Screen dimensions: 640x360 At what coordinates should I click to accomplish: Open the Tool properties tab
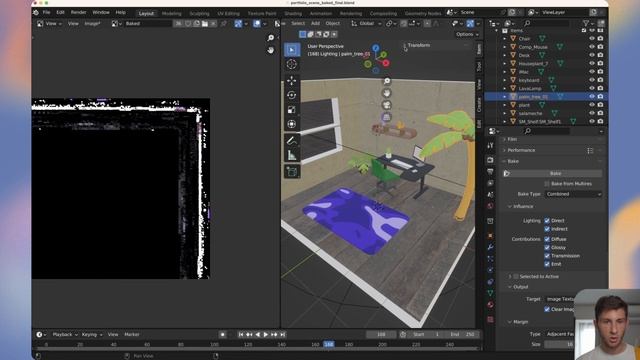491,145
